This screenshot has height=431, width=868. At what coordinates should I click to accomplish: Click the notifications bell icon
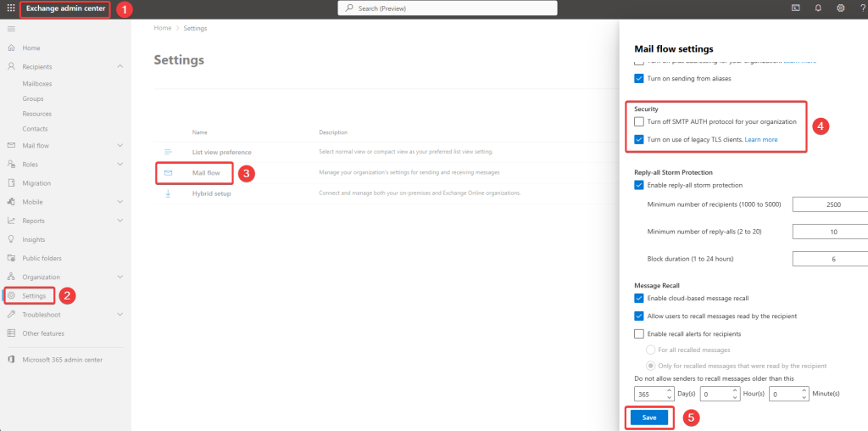(x=818, y=8)
